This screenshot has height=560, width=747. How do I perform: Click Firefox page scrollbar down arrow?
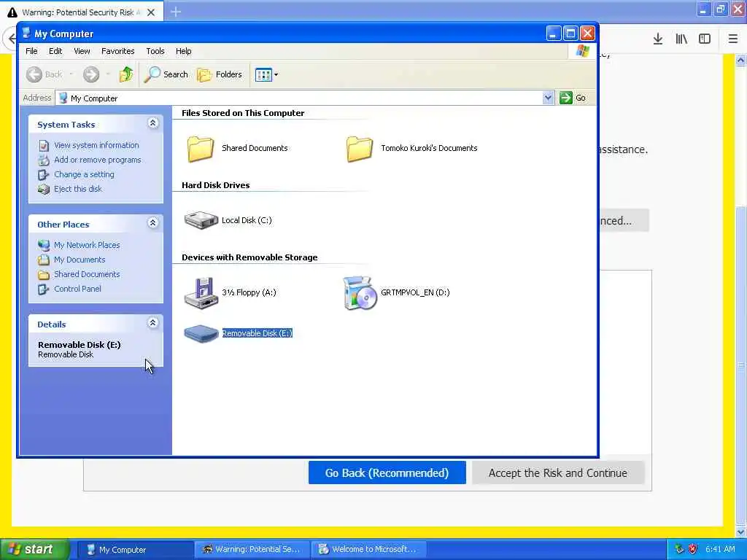(741, 532)
